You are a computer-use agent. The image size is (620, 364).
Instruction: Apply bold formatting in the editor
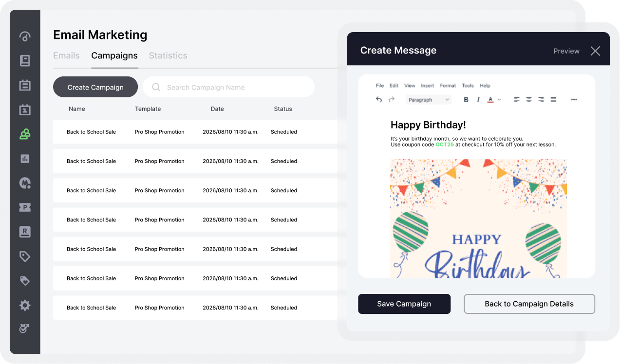(466, 100)
